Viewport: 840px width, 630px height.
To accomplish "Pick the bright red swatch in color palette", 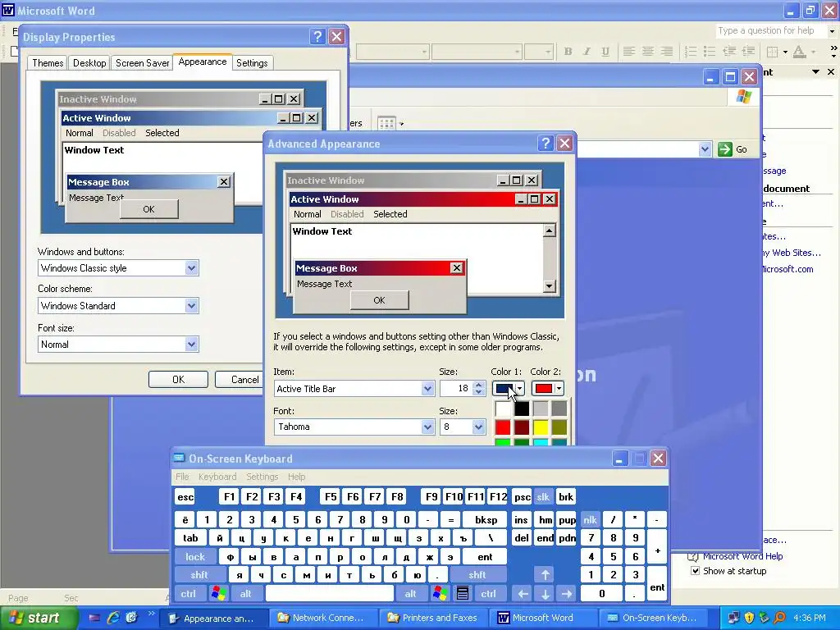I will [x=503, y=427].
